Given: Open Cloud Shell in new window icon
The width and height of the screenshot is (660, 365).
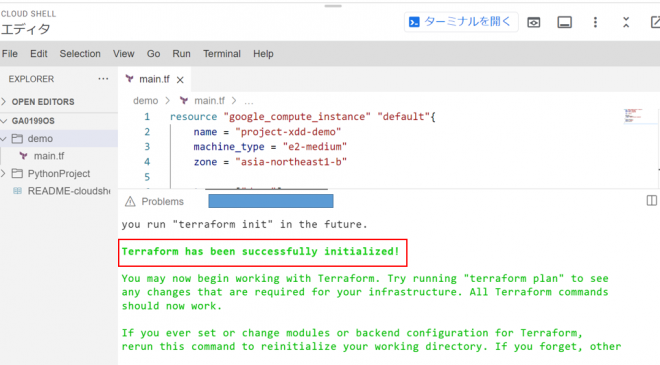Looking at the screenshot, I should point(655,22).
